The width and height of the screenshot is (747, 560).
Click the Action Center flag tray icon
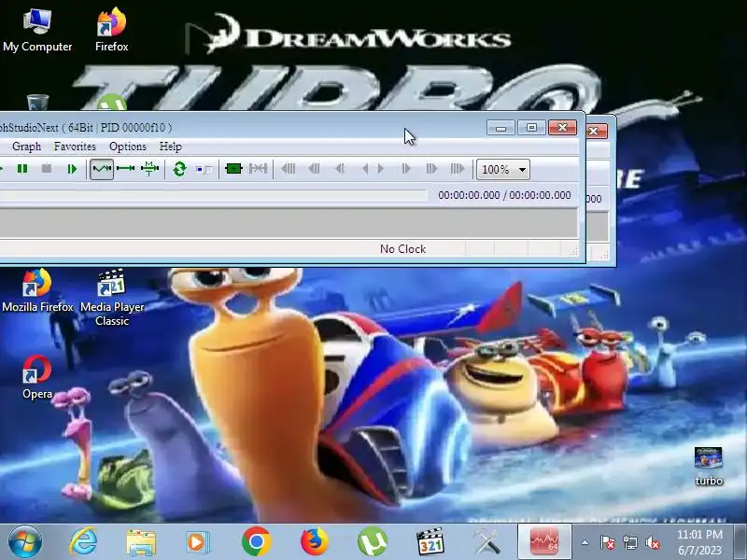tap(608, 542)
